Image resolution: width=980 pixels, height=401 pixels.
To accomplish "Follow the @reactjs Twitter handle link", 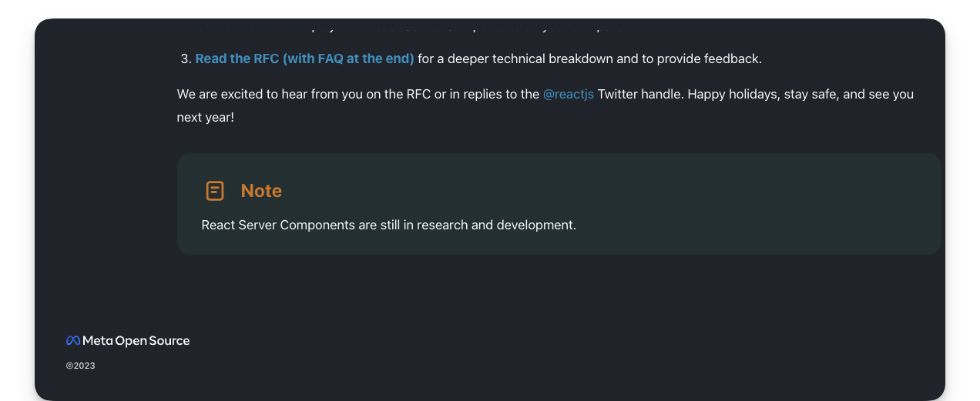I will tap(568, 95).
